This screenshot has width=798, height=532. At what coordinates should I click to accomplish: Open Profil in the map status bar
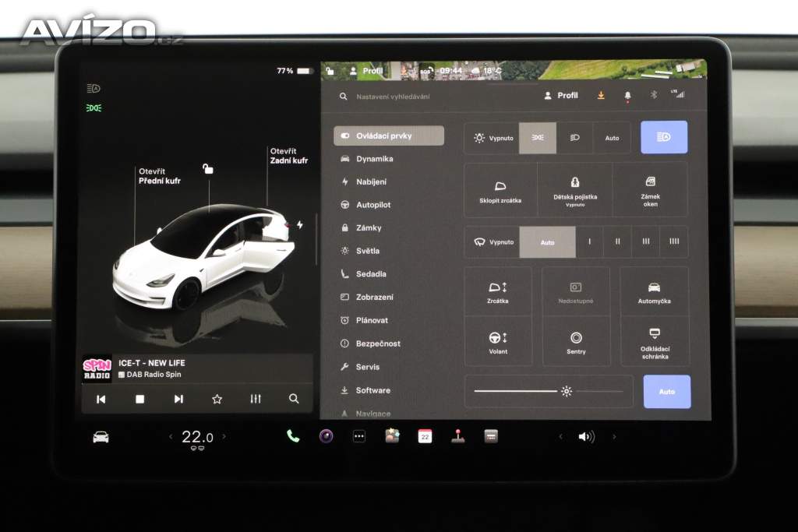366,71
